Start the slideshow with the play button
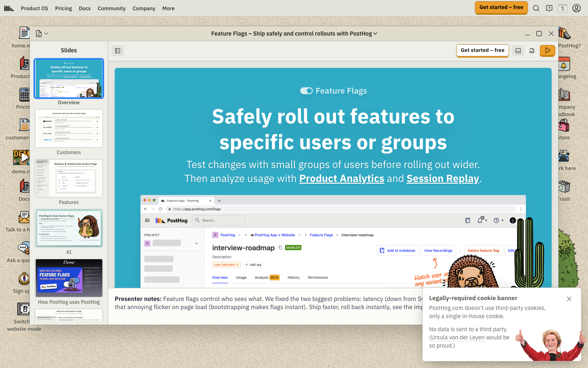The width and height of the screenshot is (588, 368). point(548,51)
